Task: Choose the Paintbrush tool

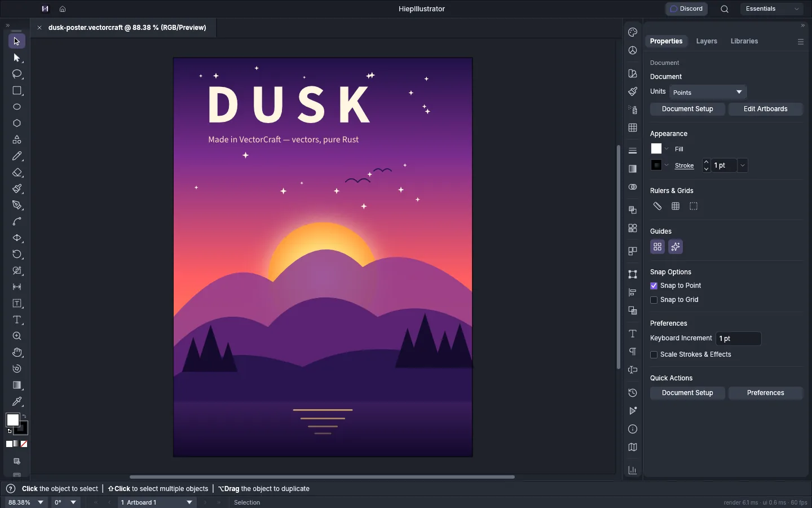Action: [x=17, y=189]
